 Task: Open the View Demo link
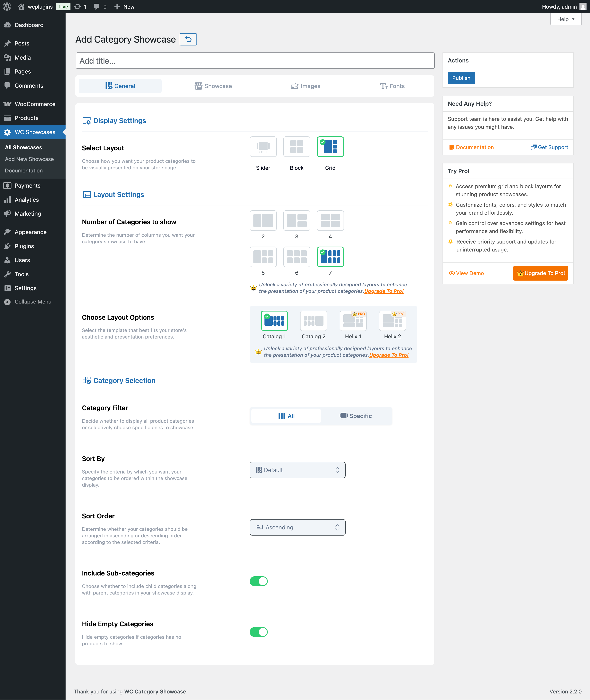coord(466,273)
